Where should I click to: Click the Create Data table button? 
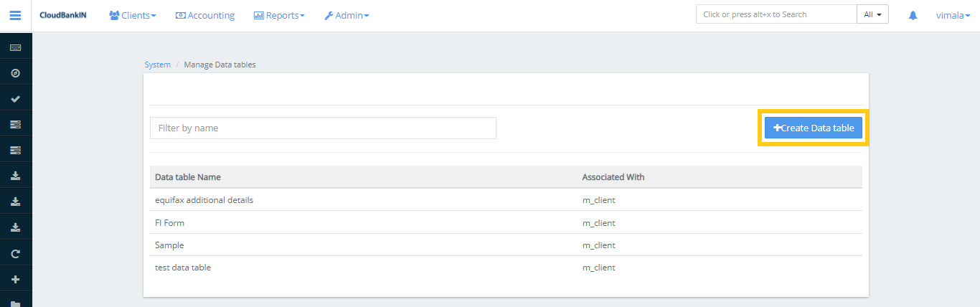click(x=814, y=128)
